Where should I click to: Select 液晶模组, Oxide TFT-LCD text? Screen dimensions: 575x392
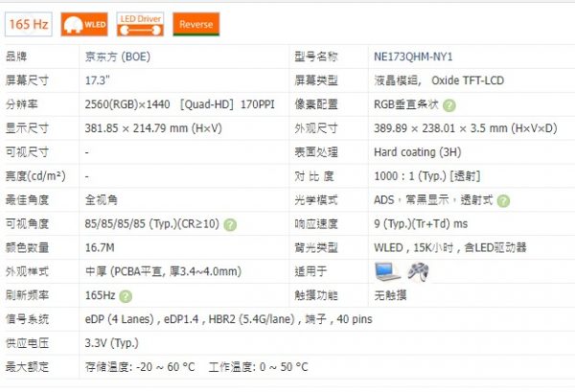pos(439,81)
